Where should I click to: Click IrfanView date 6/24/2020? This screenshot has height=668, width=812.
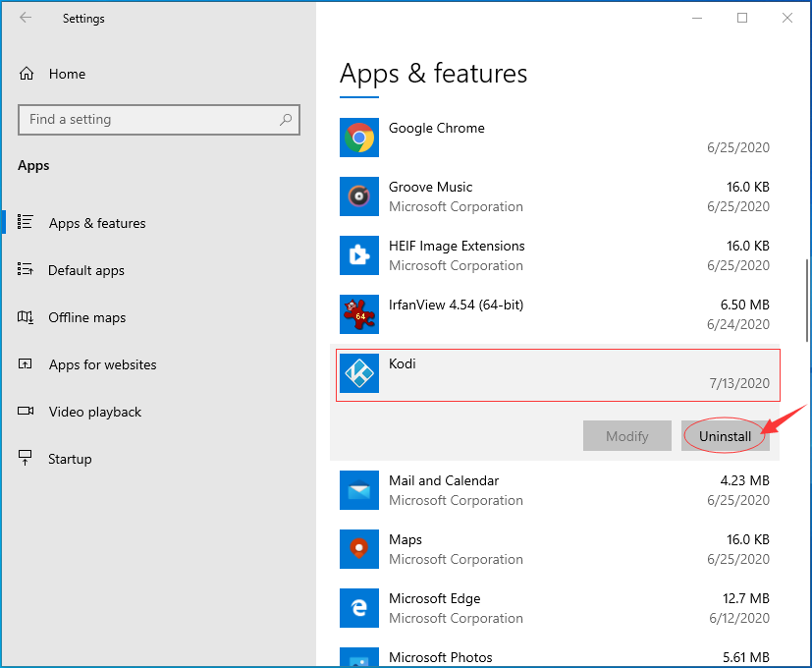pyautogui.click(x=738, y=324)
